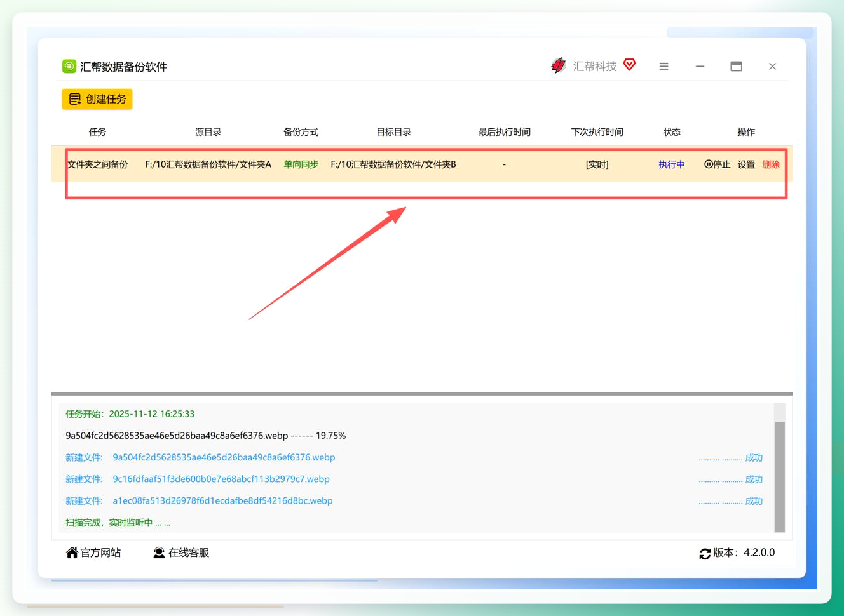
Task: Click the 扫描完成 实时监听中 status line
Action: click(x=118, y=523)
